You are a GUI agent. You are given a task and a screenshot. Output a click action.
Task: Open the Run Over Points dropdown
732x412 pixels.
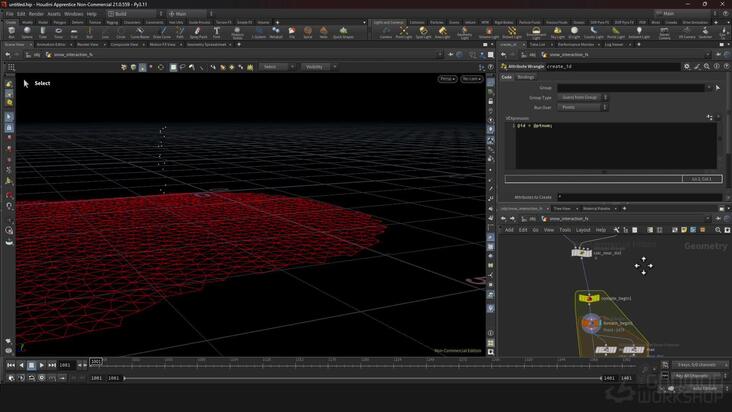coord(582,107)
